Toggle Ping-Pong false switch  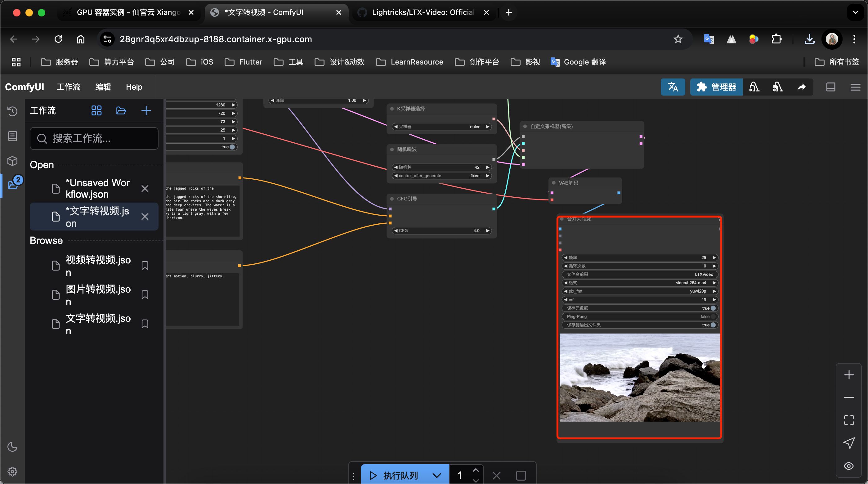point(713,316)
